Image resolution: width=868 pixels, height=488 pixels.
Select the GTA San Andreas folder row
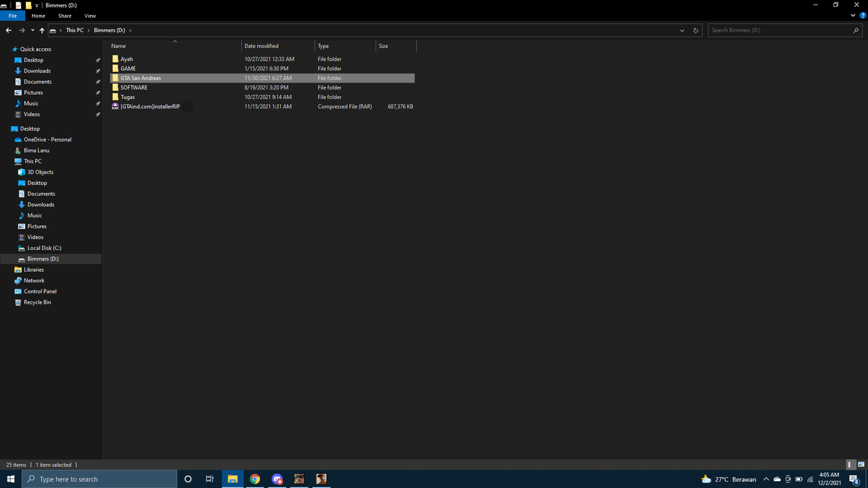(262, 78)
